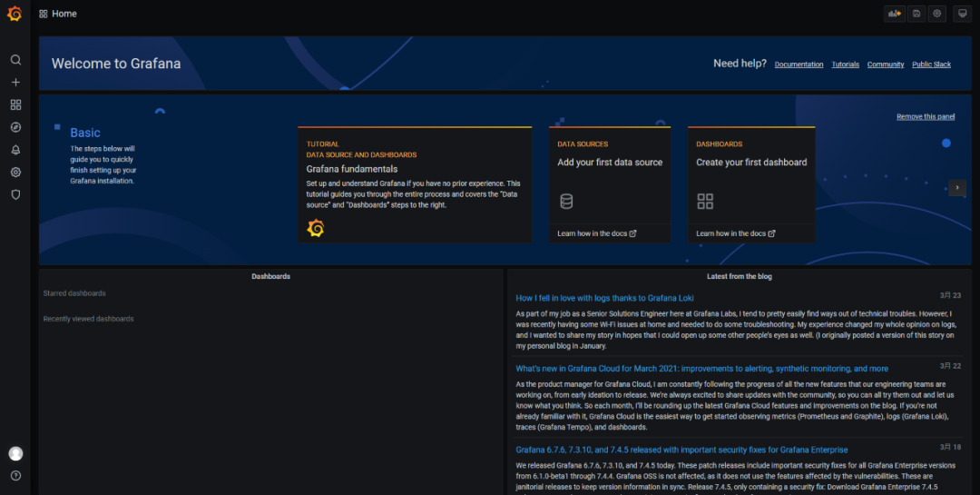Click the Grafana logo
Viewport: 980px width, 495px height.
click(x=15, y=13)
